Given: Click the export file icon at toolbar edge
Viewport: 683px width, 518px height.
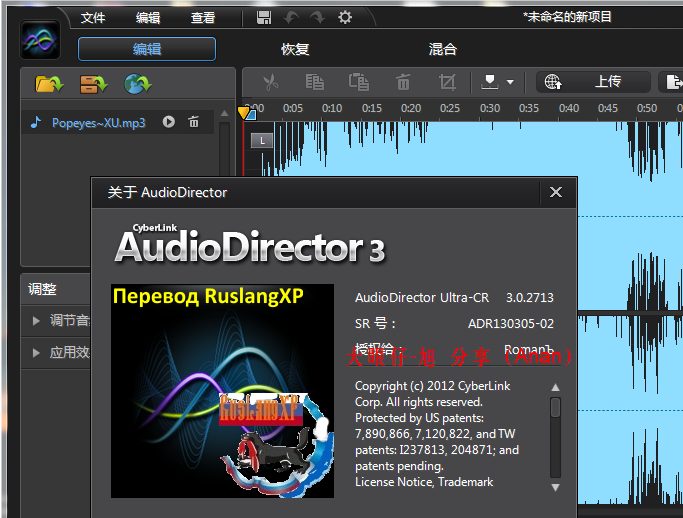Looking at the screenshot, I should [672, 82].
